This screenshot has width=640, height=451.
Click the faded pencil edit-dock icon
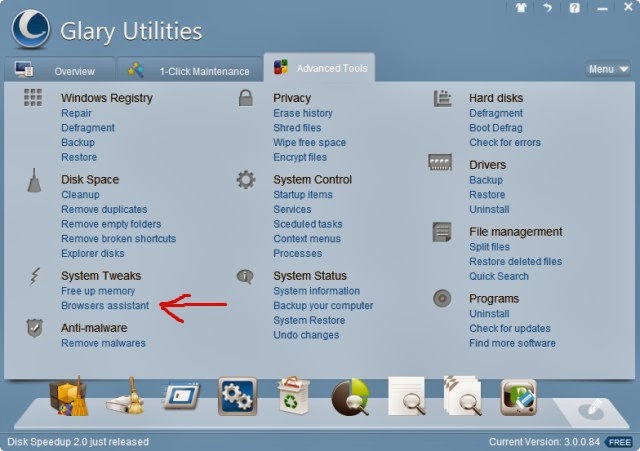click(x=591, y=409)
